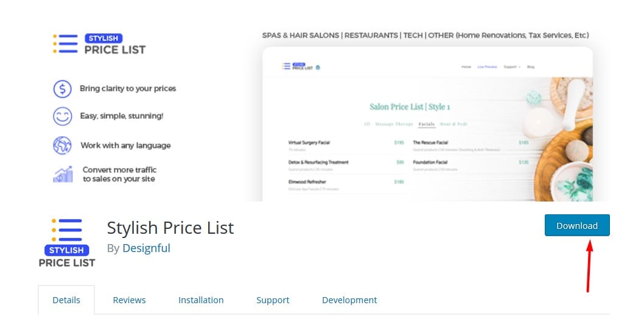
Task: Click 'Bring clarity to your prices' text
Action: point(128,89)
